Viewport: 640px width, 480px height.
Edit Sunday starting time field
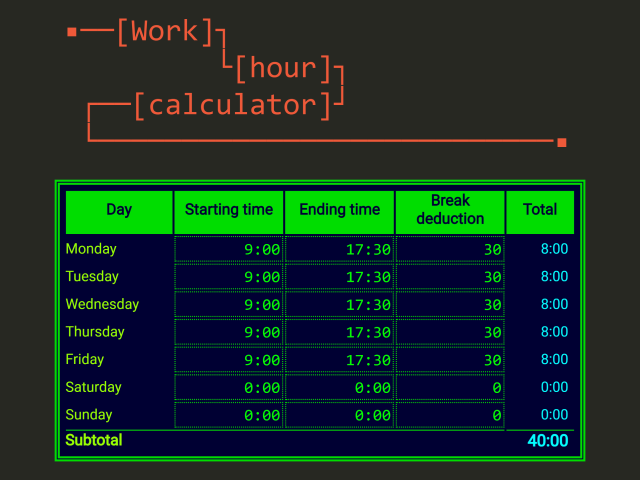tap(229, 415)
